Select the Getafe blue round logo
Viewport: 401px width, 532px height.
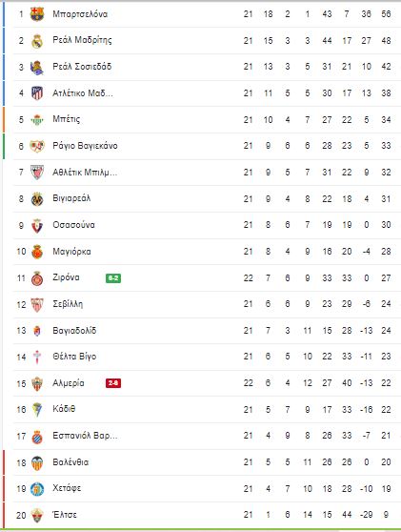coord(37,489)
